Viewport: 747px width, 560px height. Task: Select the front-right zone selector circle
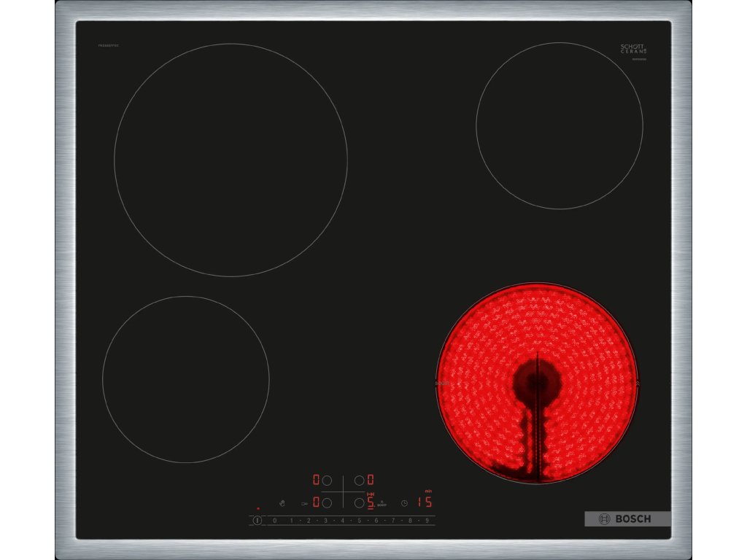[359, 502]
